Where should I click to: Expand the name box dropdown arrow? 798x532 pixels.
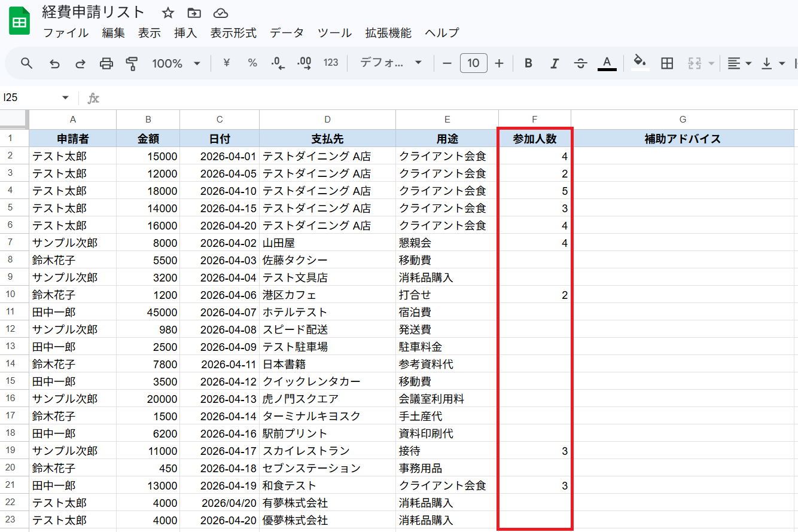point(66,98)
